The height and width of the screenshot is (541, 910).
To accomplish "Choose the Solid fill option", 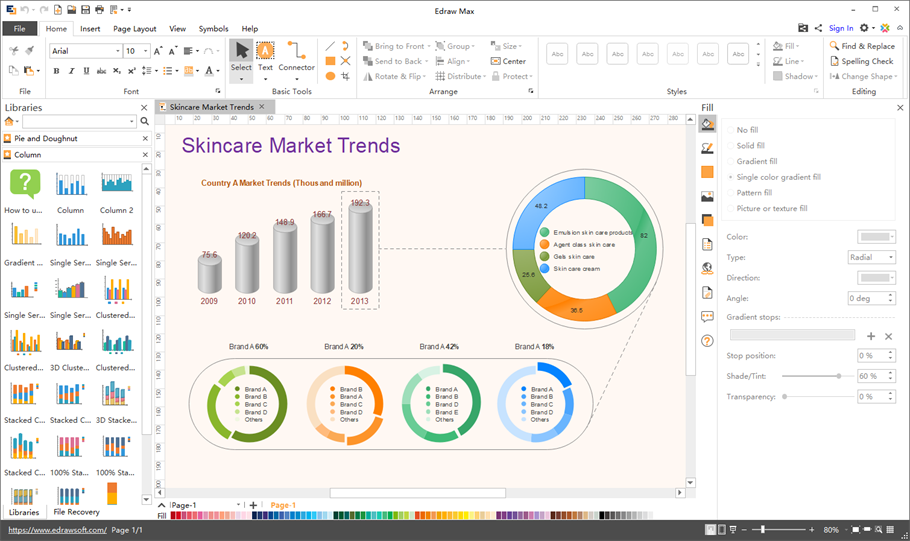I will (x=750, y=146).
